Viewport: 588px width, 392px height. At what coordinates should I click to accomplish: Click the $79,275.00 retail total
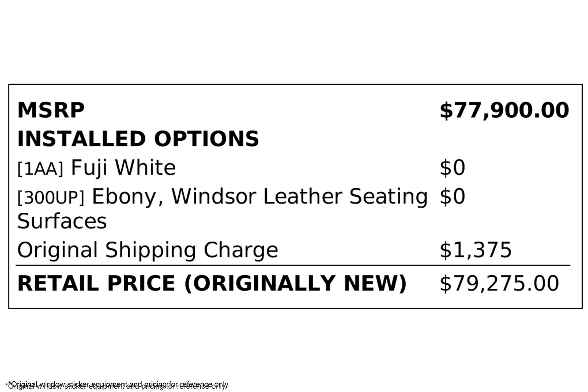point(499,283)
